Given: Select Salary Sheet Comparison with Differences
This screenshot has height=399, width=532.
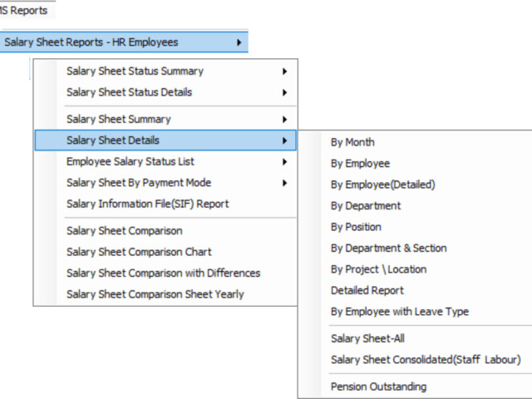Looking at the screenshot, I should click(x=163, y=273).
